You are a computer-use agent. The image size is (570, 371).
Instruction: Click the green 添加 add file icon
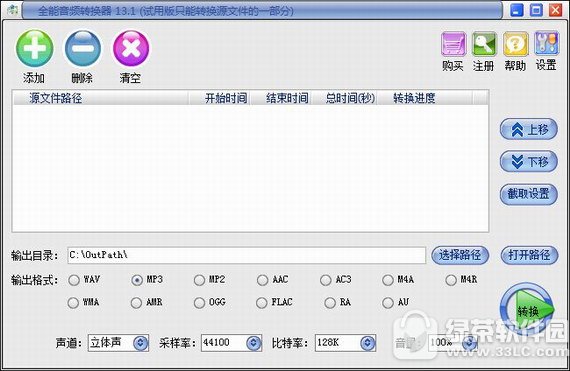34,48
